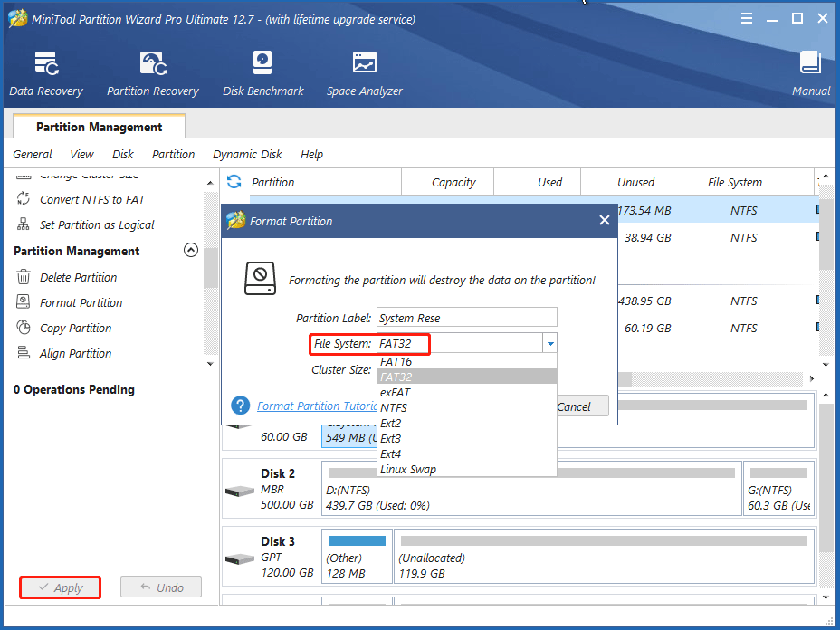The image size is (840, 630).
Task: Refresh the partition list
Action: [x=234, y=181]
